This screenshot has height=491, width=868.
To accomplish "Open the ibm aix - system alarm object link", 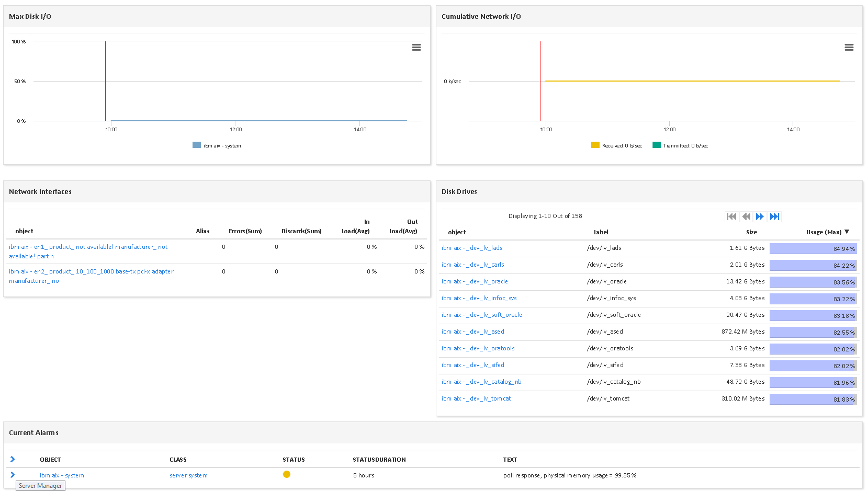I will 61,475.
